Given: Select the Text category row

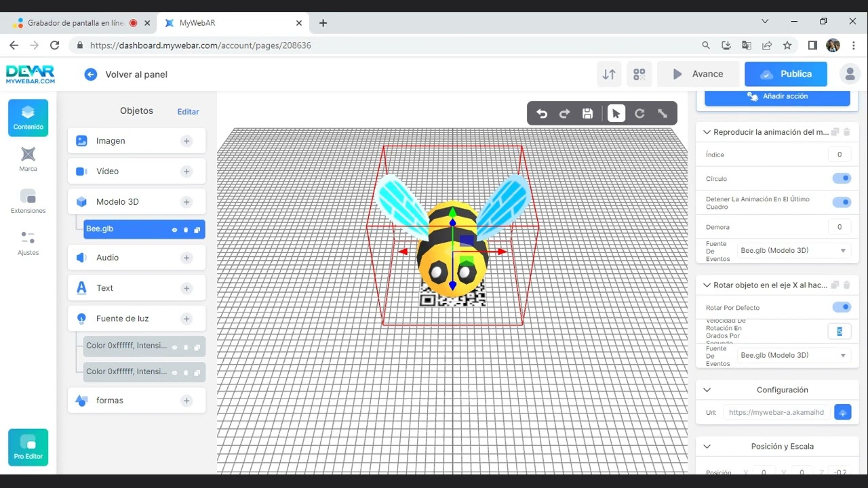Looking at the screenshot, I should (136, 288).
